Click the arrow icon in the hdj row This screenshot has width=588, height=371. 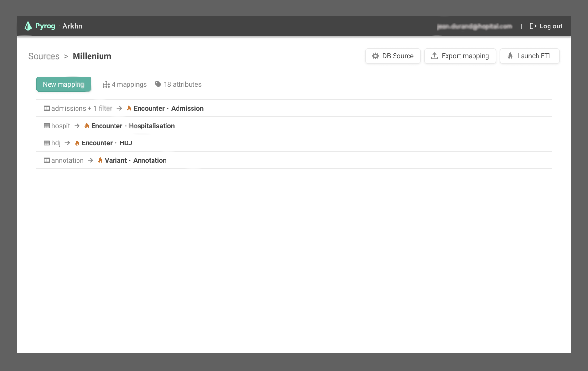[67, 143]
